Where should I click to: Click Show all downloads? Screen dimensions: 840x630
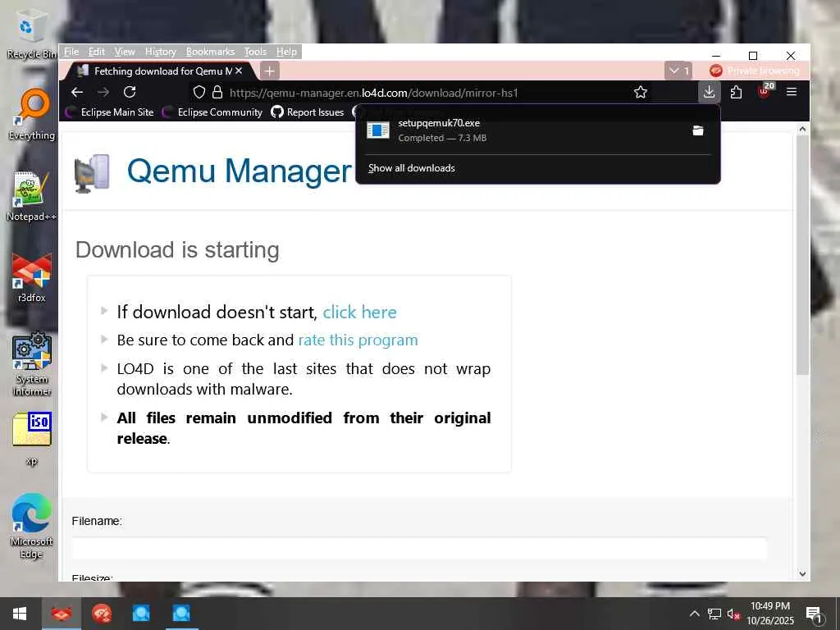click(412, 168)
